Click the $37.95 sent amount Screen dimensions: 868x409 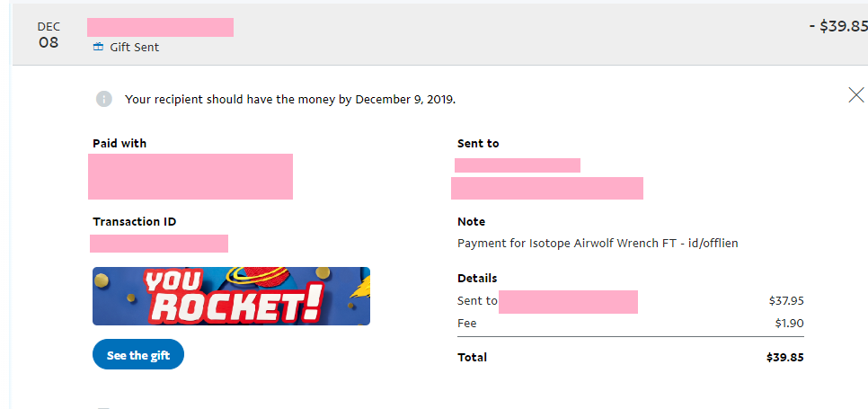click(786, 301)
